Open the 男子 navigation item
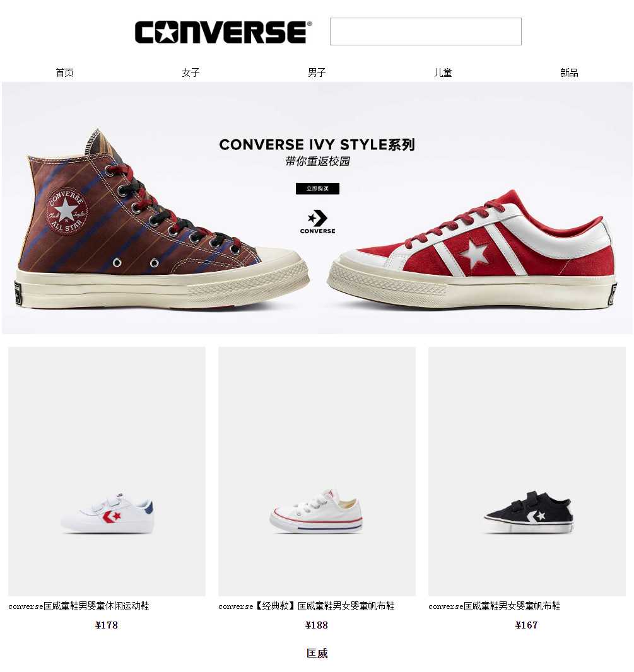 317,72
